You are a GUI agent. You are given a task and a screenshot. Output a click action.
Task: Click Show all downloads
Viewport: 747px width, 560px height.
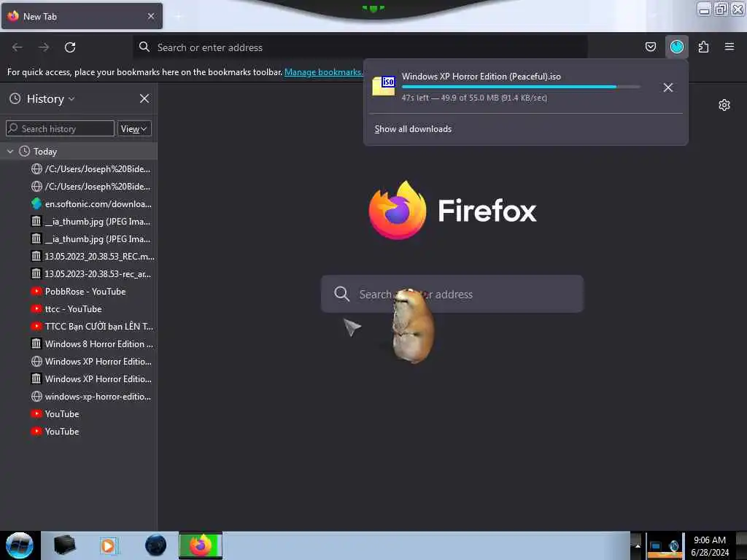point(413,129)
